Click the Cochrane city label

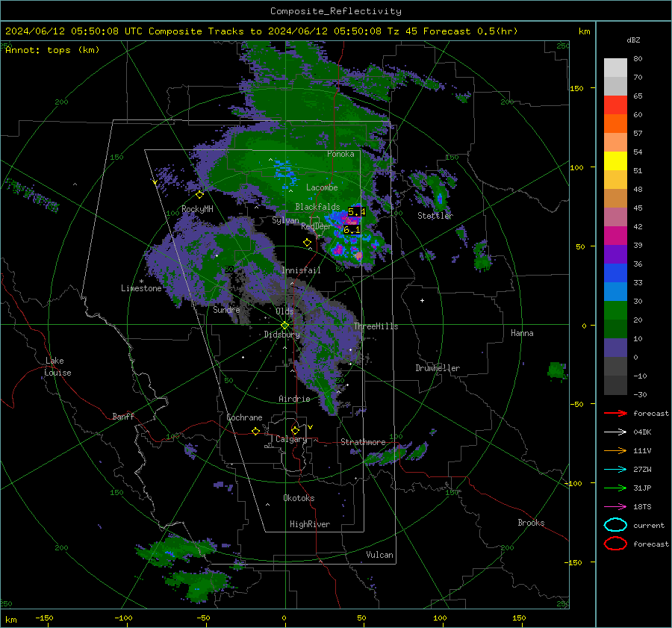pyautogui.click(x=244, y=417)
